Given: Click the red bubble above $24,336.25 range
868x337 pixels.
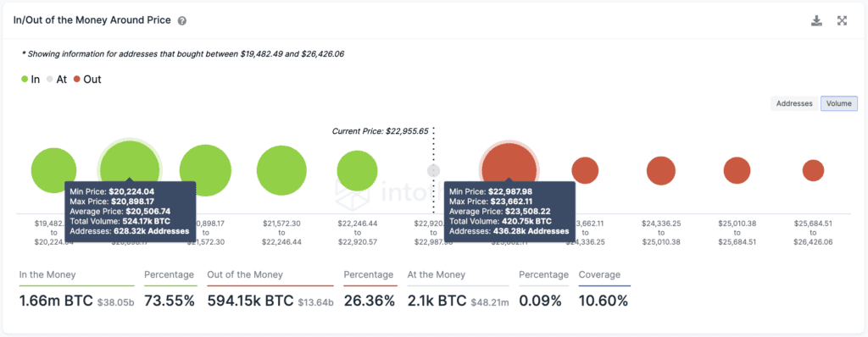Looking at the screenshot, I should tap(661, 170).
